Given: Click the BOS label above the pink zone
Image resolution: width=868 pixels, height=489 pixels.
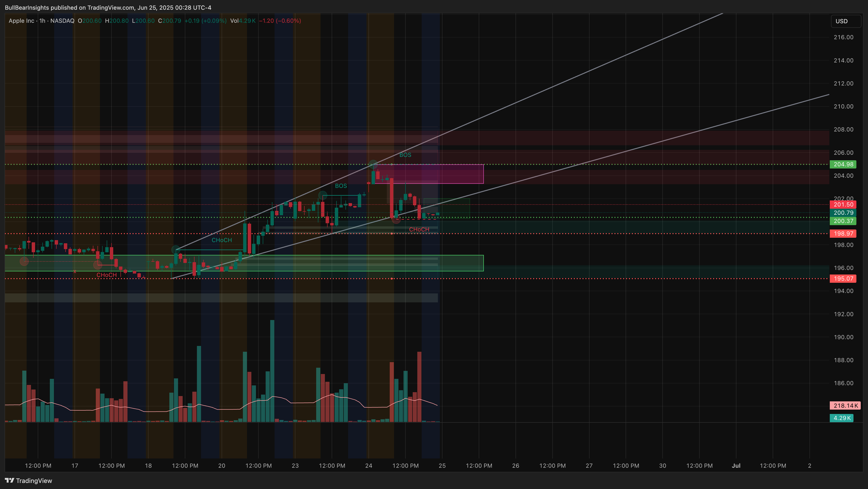Looking at the screenshot, I should click(405, 155).
